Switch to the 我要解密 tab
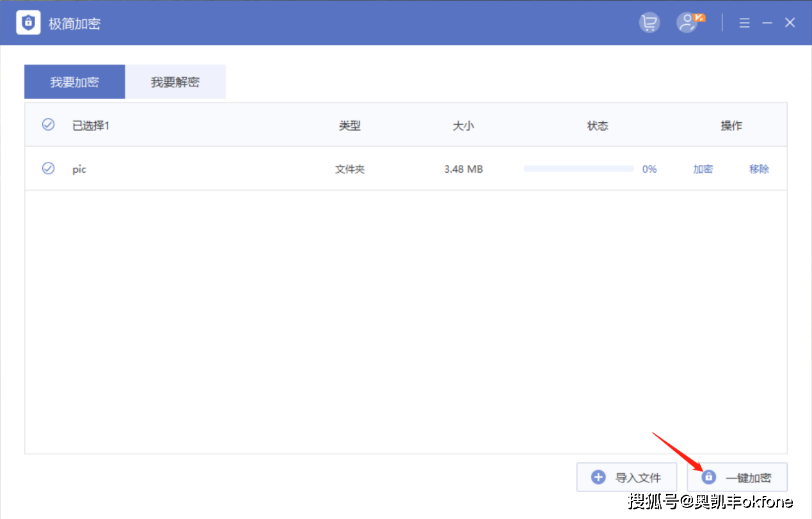The height and width of the screenshot is (519, 812). pyautogui.click(x=175, y=82)
